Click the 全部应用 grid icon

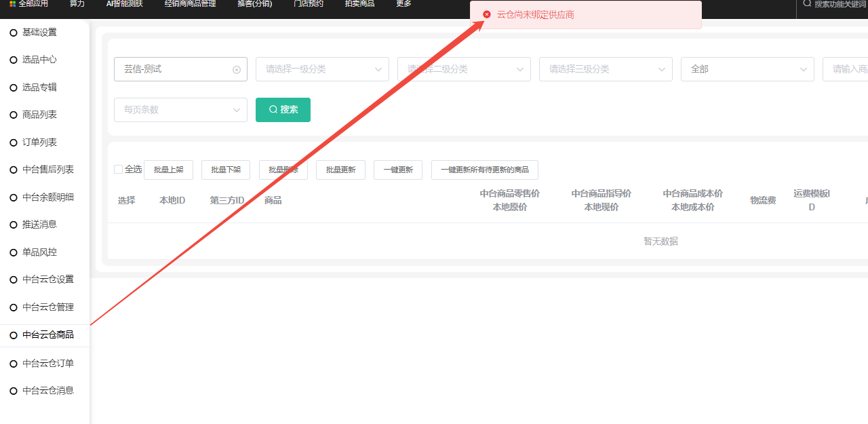12,3
